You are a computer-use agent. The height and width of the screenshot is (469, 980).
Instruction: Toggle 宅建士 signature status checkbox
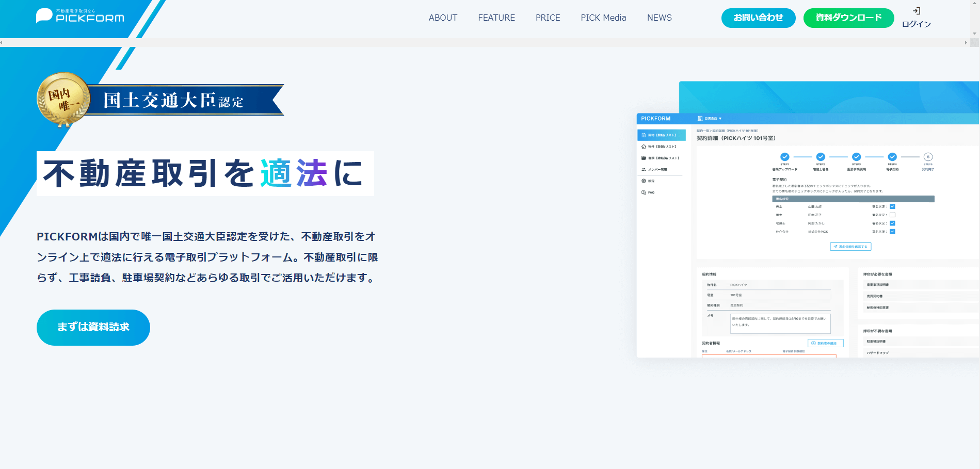tap(892, 223)
